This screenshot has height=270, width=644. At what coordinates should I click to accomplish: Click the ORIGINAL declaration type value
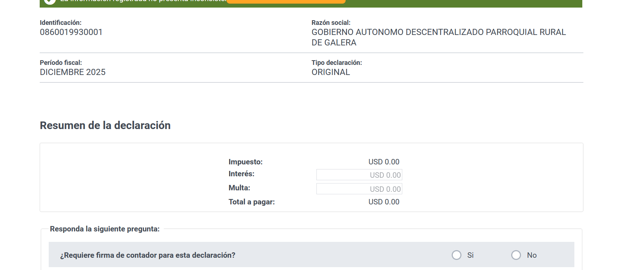(330, 72)
